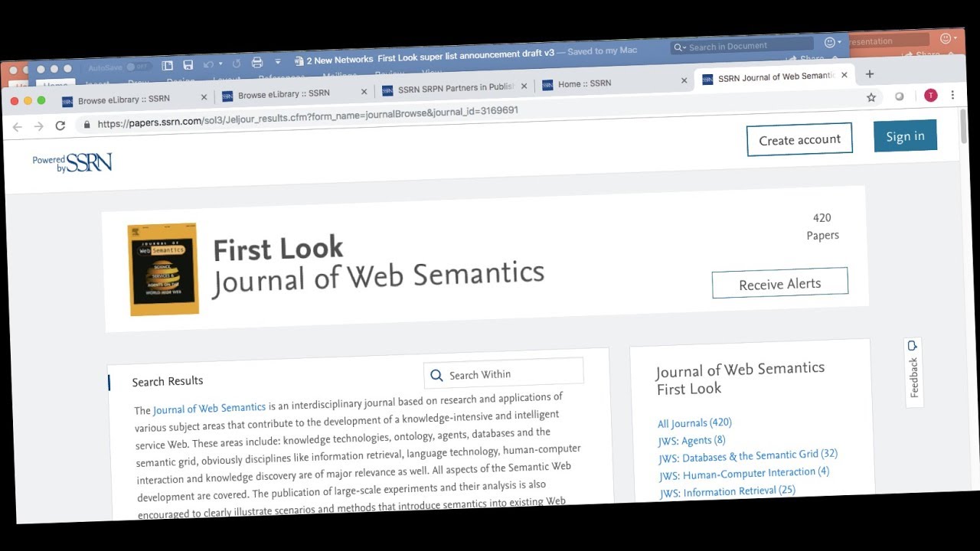Close the first Browse eLibrary :: SSRN tab
Image resolution: width=980 pixels, height=551 pixels.
pos(204,97)
